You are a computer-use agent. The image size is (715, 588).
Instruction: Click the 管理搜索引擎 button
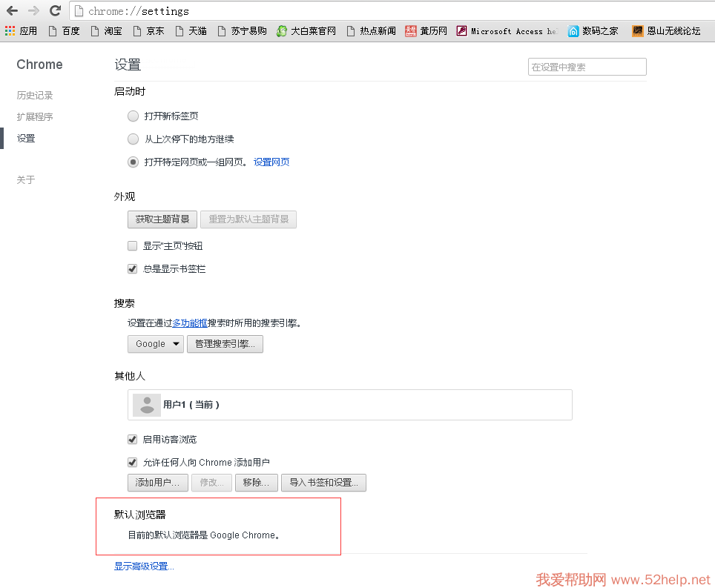[225, 344]
